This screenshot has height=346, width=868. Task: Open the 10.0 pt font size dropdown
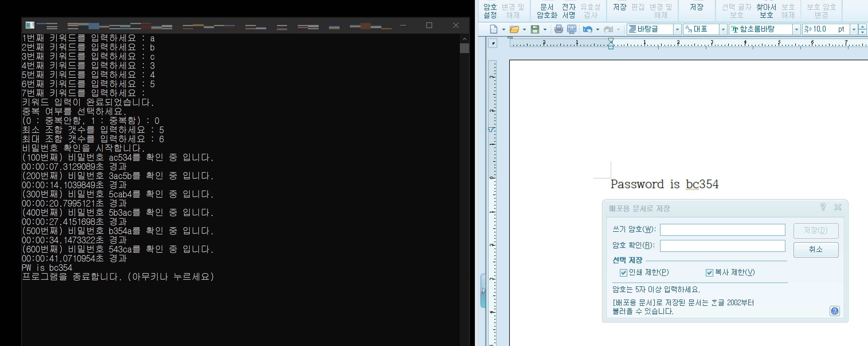click(853, 29)
